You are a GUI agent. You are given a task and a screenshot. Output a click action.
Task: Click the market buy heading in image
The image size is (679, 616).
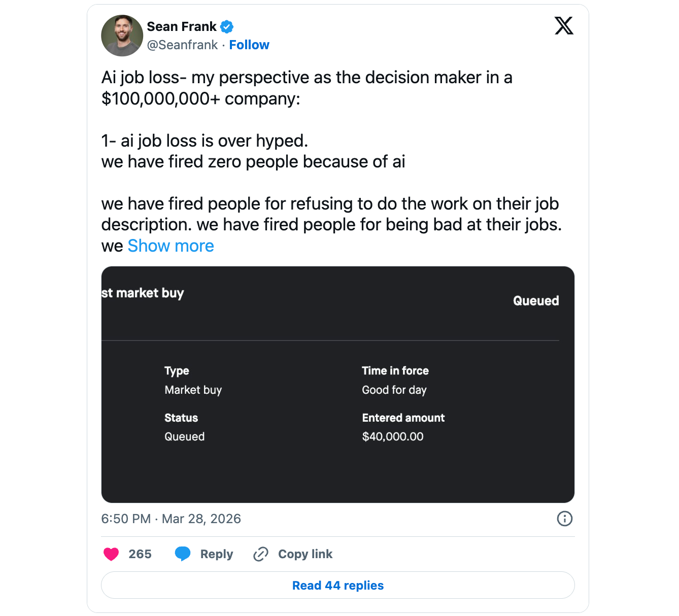coord(143,293)
